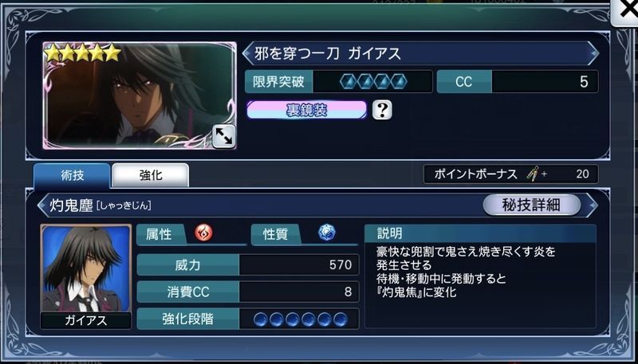This screenshot has height=364, width=638.
Task: Click the blue 性質 property icon
Action: click(327, 233)
